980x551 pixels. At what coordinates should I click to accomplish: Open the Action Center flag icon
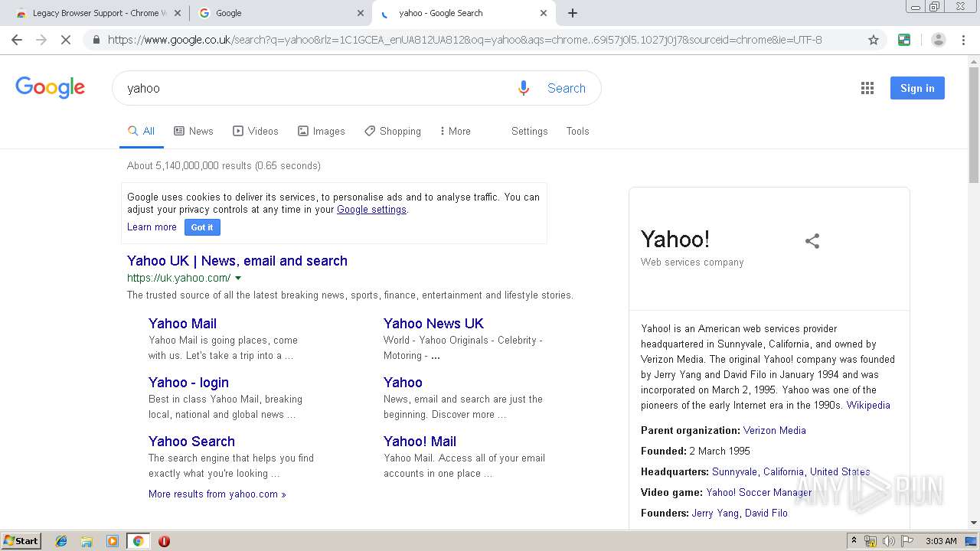click(x=907, y=541)
